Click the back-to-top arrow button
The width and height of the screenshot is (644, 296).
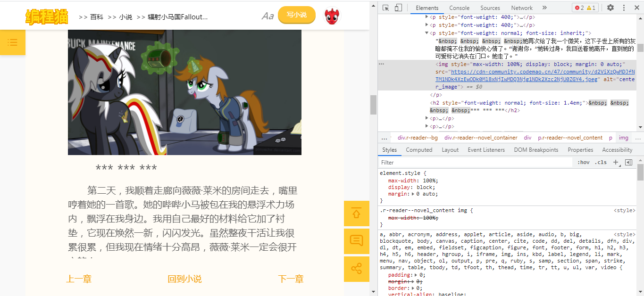point(357,214)
